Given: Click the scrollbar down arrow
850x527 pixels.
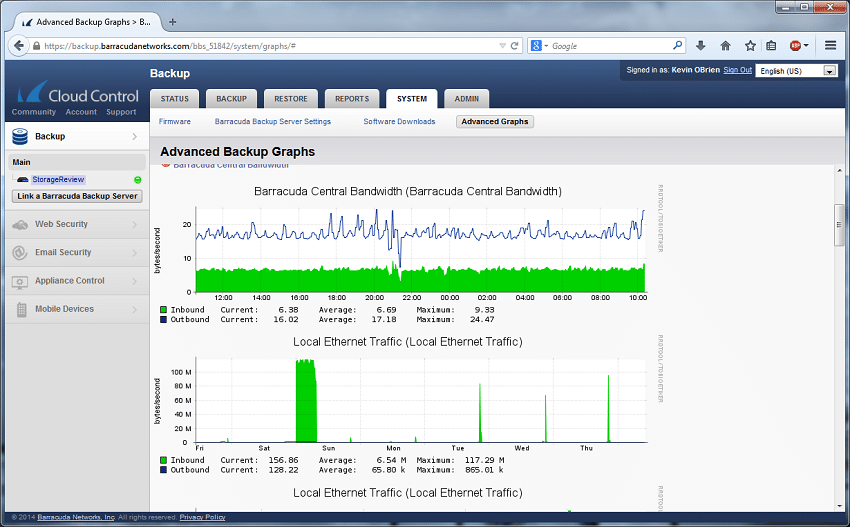Looking at the screenshot, I should coord(839,505).
